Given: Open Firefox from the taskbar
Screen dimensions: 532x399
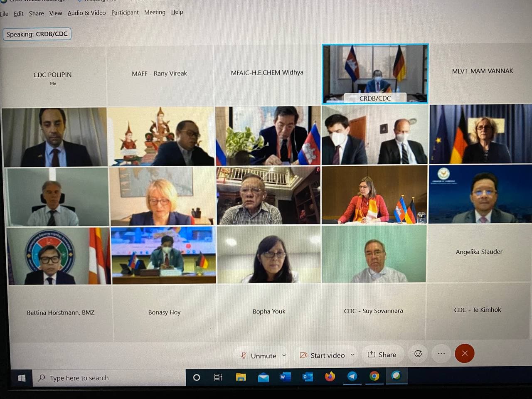Looking at the screenshot, I should 330,377.
